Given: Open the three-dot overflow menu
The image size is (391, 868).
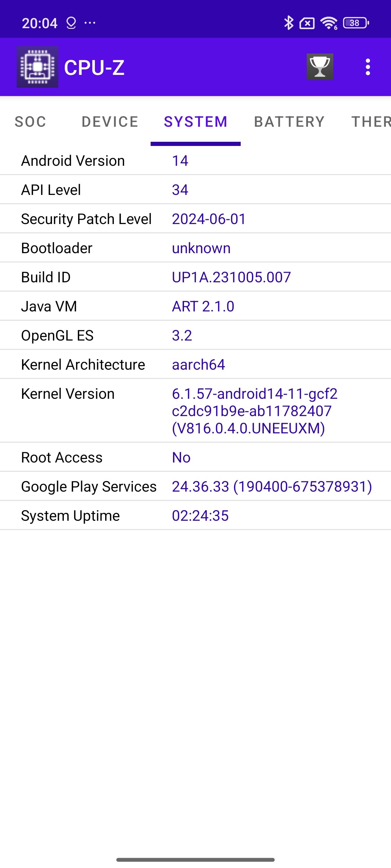Looking at the screenshot, I should pos(368,67).
